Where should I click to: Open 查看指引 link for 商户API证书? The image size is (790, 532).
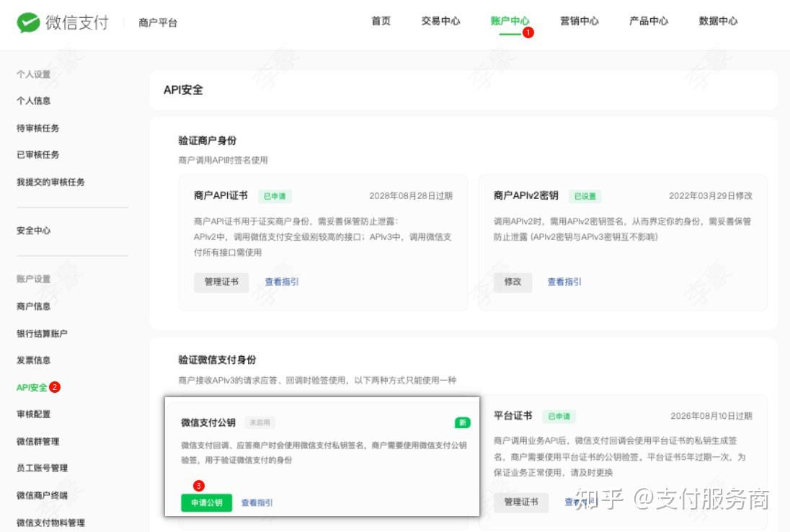[x=282, y=282]
